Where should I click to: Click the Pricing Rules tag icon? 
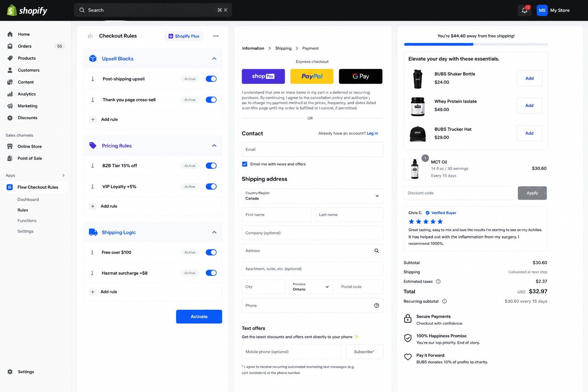(x=93, y=145)
